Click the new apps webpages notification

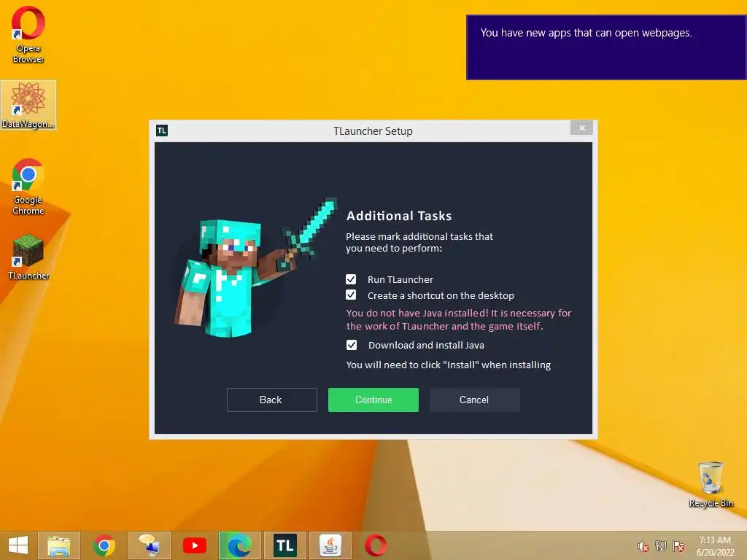pos(606,47)
